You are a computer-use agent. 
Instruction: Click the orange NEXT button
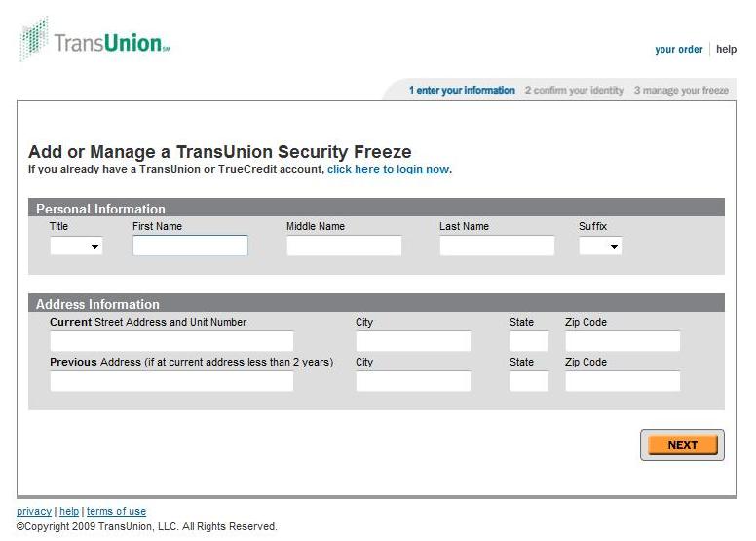tap(682, 444)
